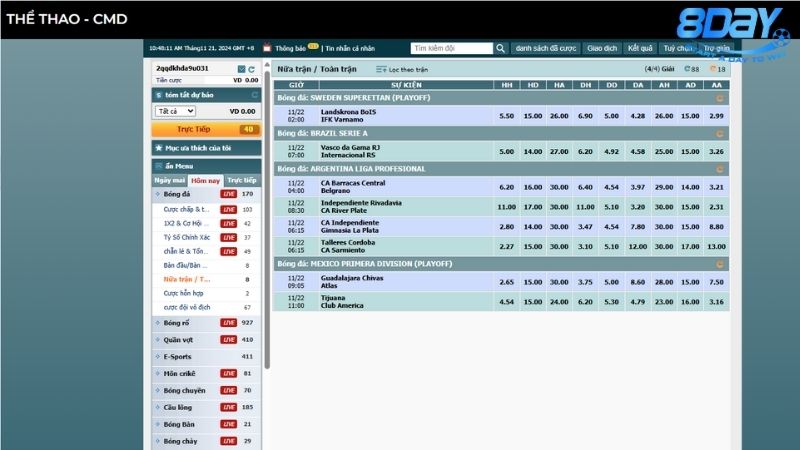Click the magnifier search icon
This screenshot has height=450, width=800.
(x=501, y=48)
